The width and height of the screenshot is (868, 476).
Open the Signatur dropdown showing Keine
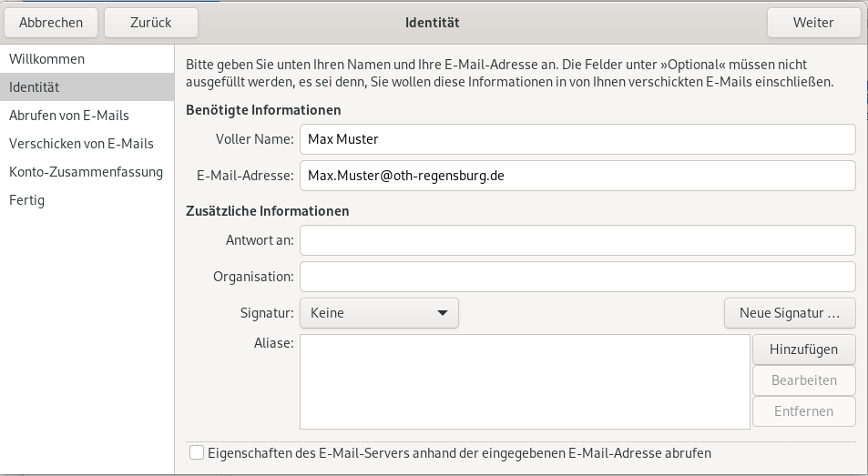click(378, 313)
